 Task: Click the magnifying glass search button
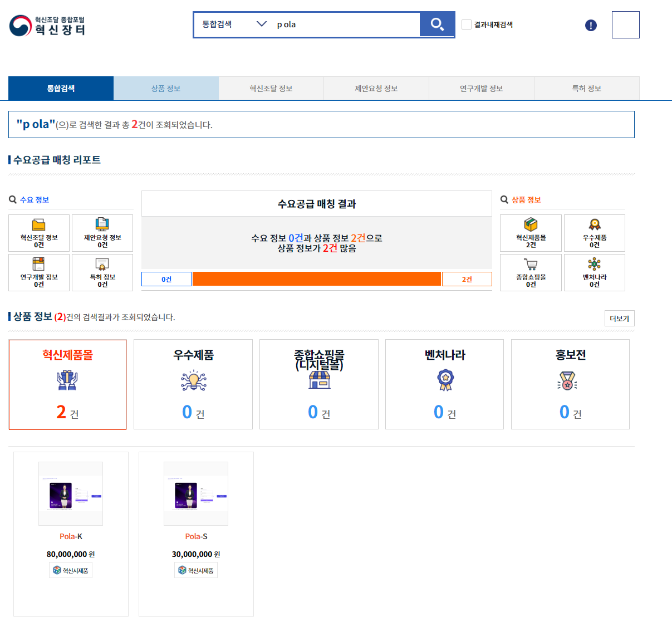437,25
